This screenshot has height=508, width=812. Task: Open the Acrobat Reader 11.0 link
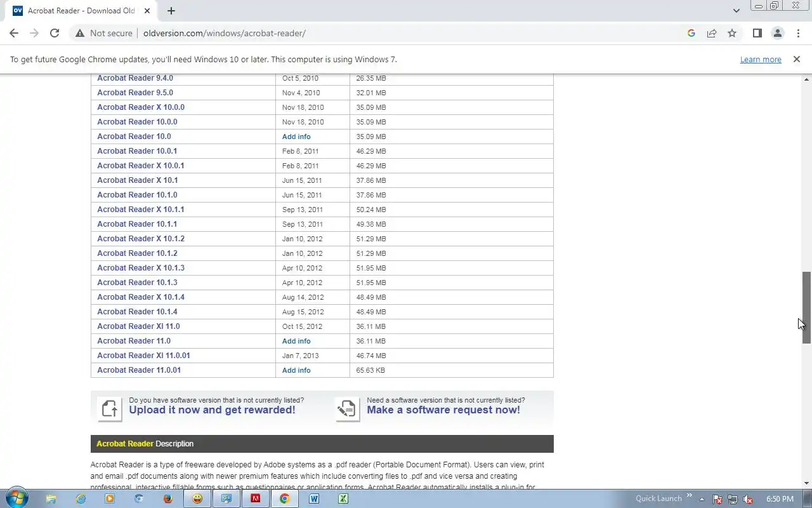pyautogui.click(x=134, y=341)
